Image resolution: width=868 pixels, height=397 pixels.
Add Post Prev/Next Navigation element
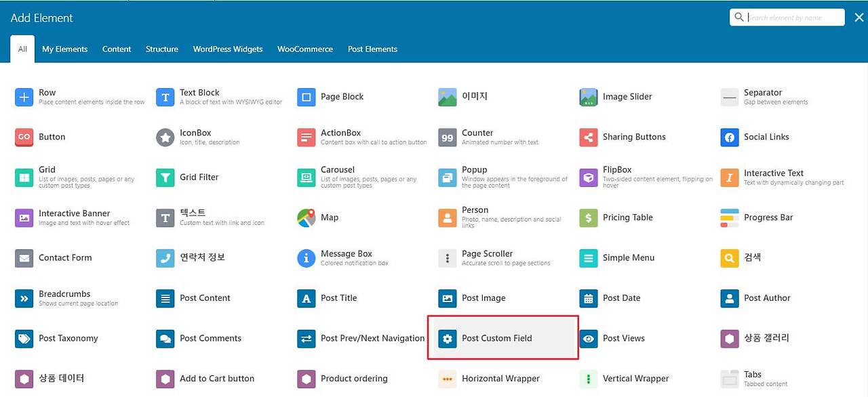[362, 339]
